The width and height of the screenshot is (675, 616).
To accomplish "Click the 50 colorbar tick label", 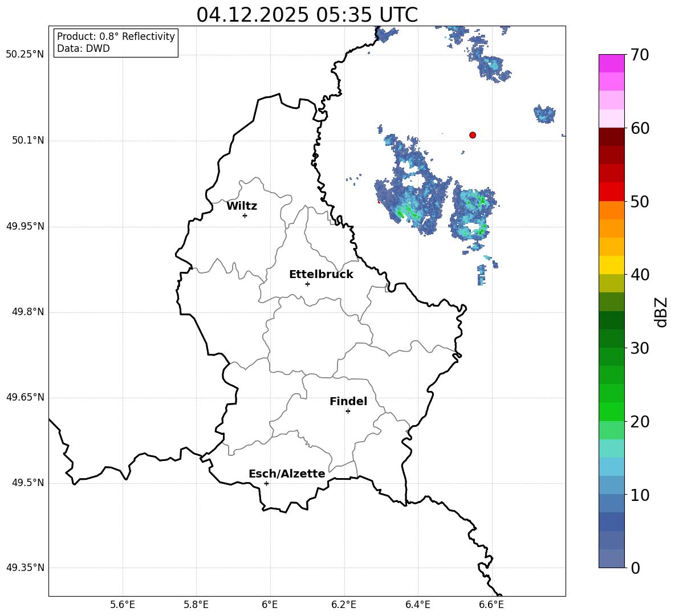I will click(x=640, y=201).
